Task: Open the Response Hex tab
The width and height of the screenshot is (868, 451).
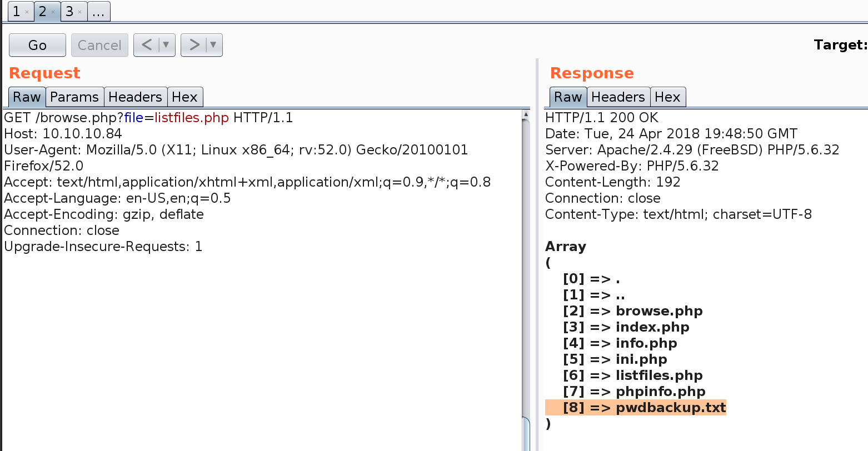Action: [667, 97]
